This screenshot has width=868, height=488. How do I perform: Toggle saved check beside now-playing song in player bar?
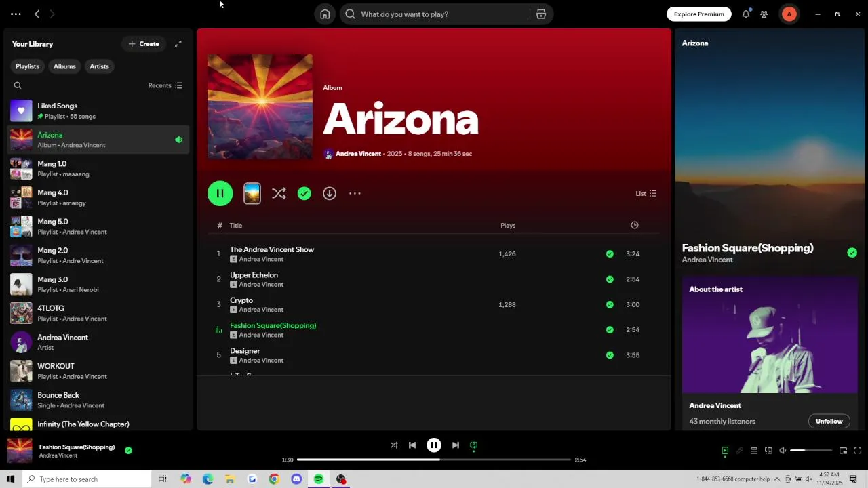(128, 450)
